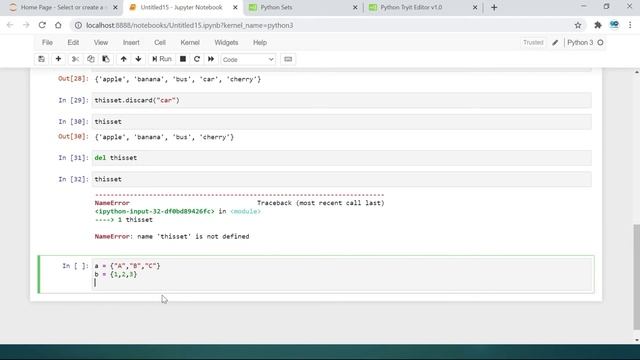This screenshot has height=360, width=640.
Task: Go to browser home page
Action: tap(58, 25)
